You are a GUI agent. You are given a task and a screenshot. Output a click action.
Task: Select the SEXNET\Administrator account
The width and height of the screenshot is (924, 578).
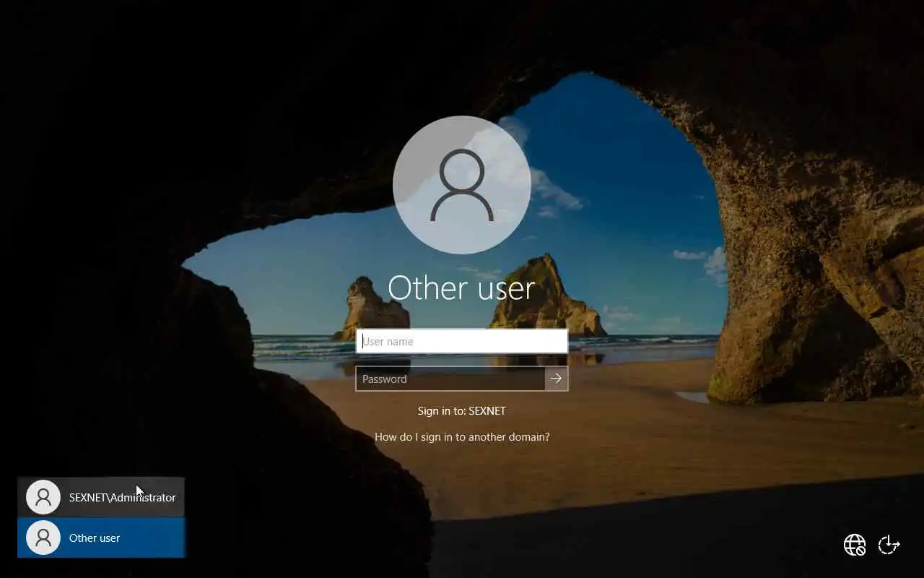101,497
